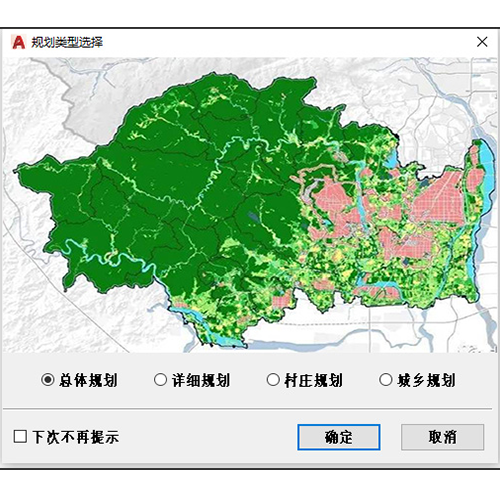This screenshot has height=500, width=500.
Task: Click the 下次不再提示 label text
Action: (x=76, y=437)
